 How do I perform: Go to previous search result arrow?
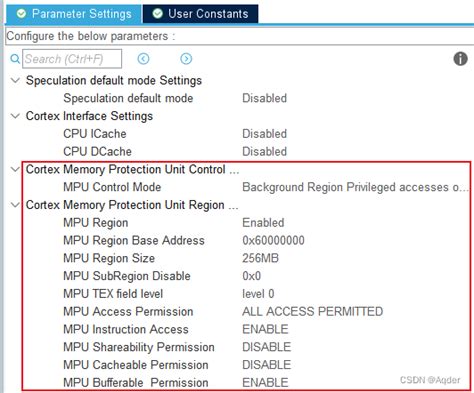[143, 59]
